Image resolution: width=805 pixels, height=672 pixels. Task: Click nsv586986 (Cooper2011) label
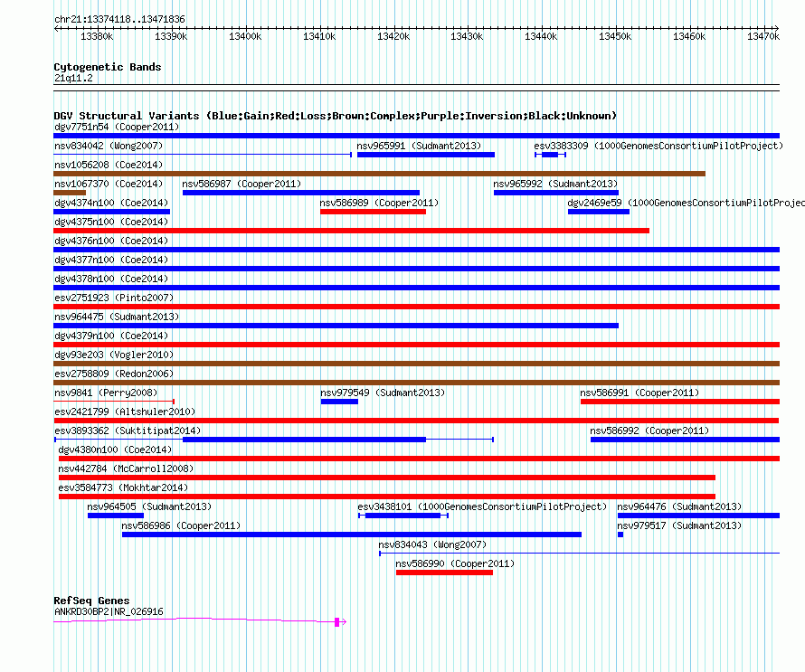click(181, 525)
